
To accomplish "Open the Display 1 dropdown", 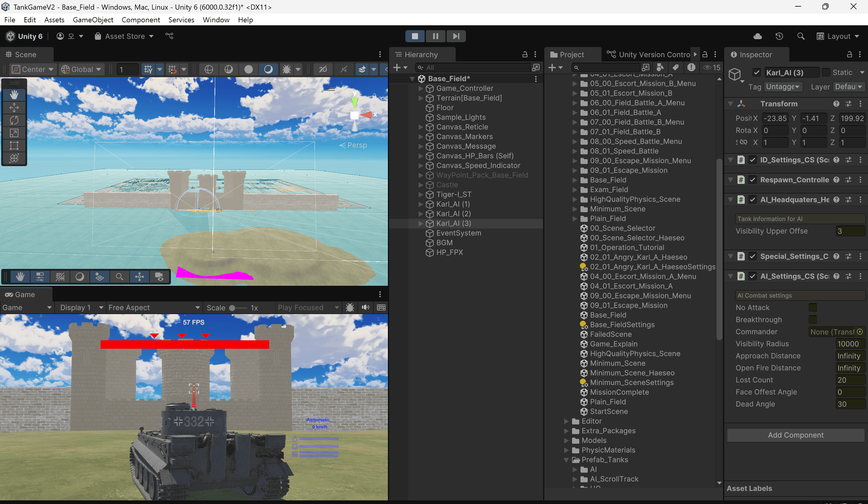I will [82, 307].
